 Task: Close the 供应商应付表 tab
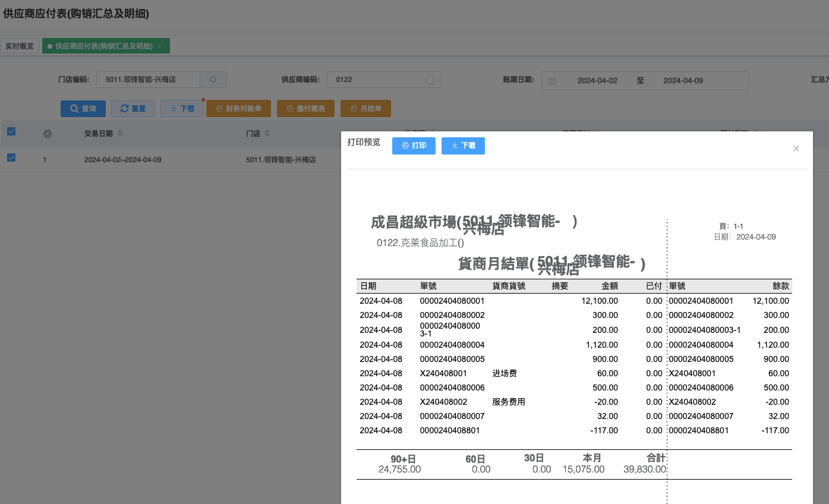click(x=159, y=46)
